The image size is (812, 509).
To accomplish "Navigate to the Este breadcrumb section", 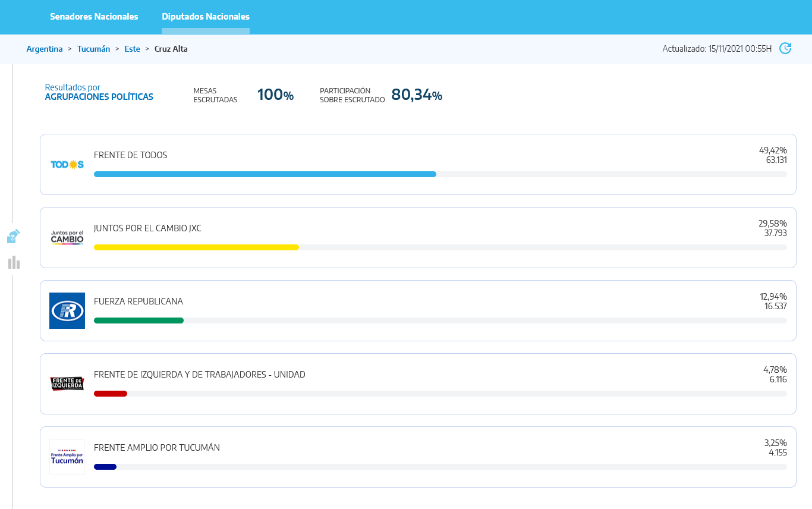I will [132, 49].
